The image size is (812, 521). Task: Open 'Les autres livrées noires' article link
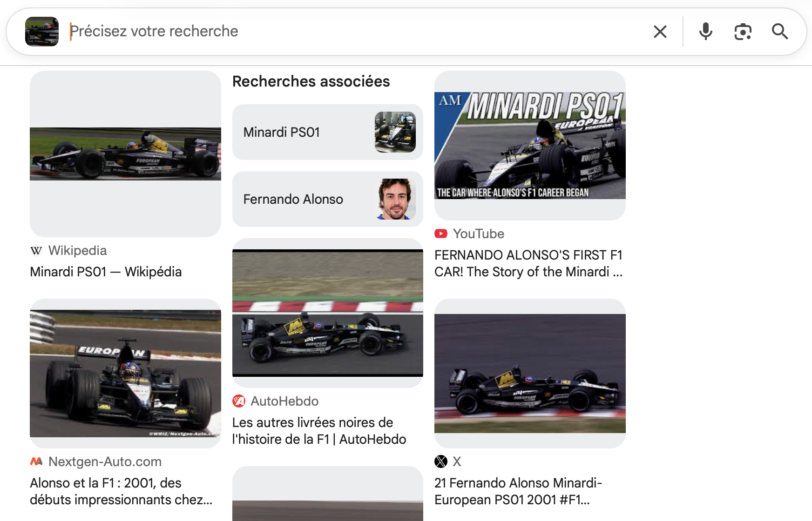[x=319, y=431]
